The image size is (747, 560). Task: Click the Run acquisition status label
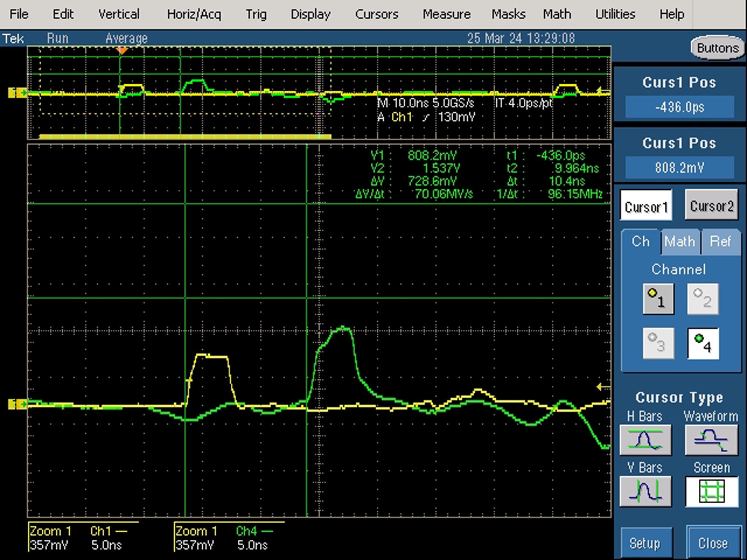58,38
